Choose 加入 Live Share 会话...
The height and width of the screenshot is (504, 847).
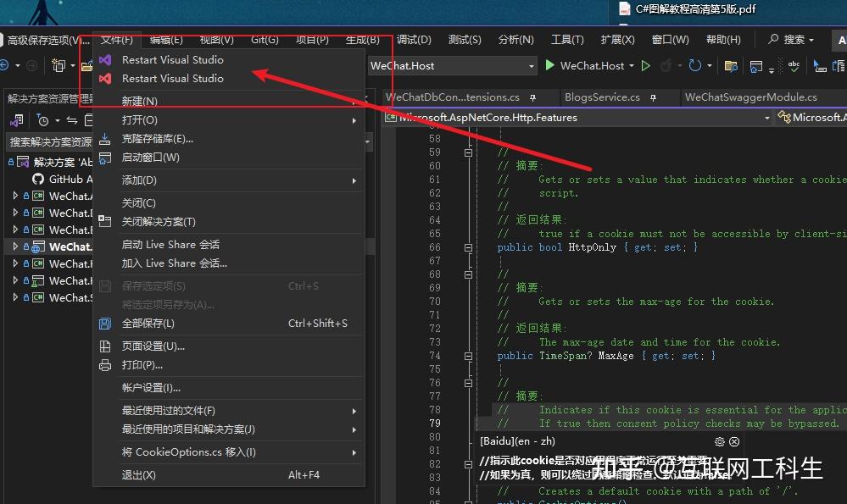[228, 263]
